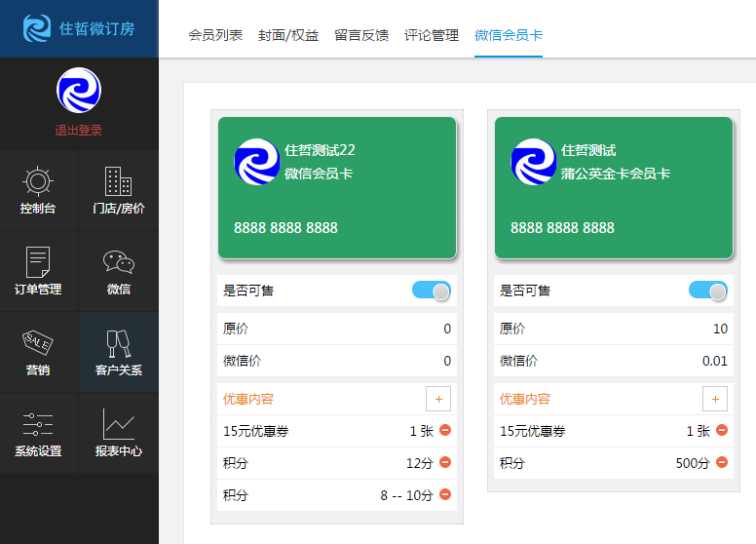Toggle 是否可售 for 蒲公英金卡会员卡
The width and height of the screenshot is (756, 544).
(708, 291)
